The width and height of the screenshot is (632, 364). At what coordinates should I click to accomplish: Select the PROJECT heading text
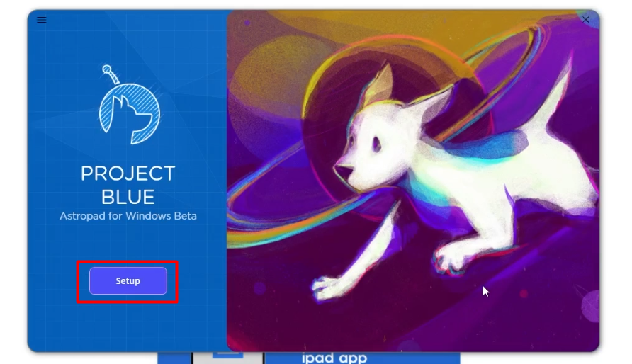[x=128, y=174]
